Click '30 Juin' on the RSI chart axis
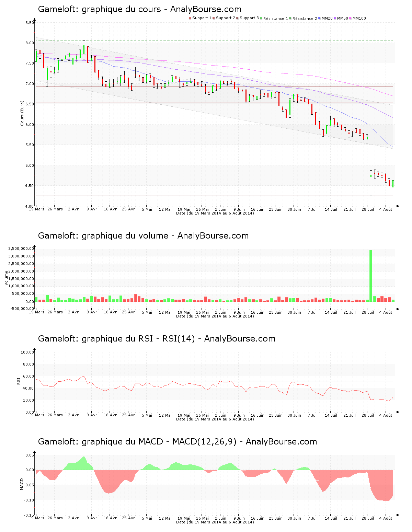This screenshot has height=532, width=412. [x=294, y=415]
